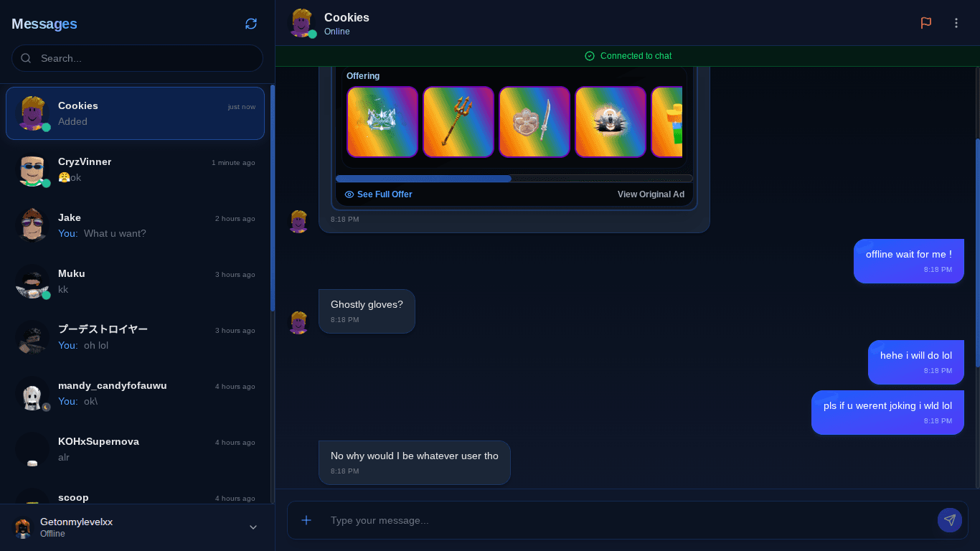Open the CryzVinner conversation

pyautogui.click(x=135, y=169)
